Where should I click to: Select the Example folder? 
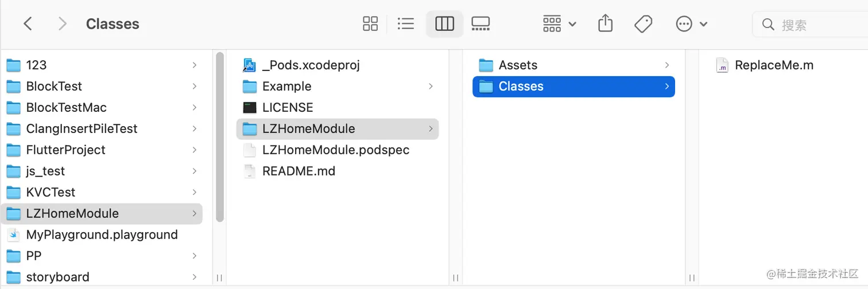[338, 86]
